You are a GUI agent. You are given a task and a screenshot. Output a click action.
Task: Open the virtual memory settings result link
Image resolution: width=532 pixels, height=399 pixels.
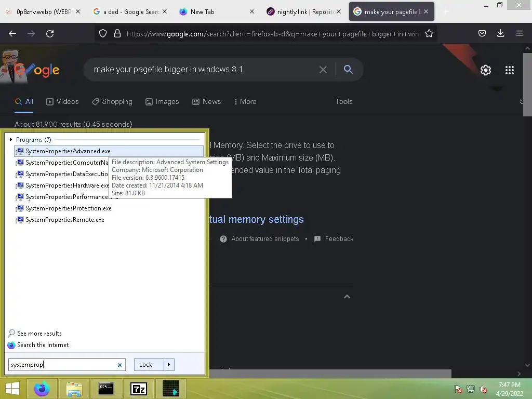pos(256,220)
